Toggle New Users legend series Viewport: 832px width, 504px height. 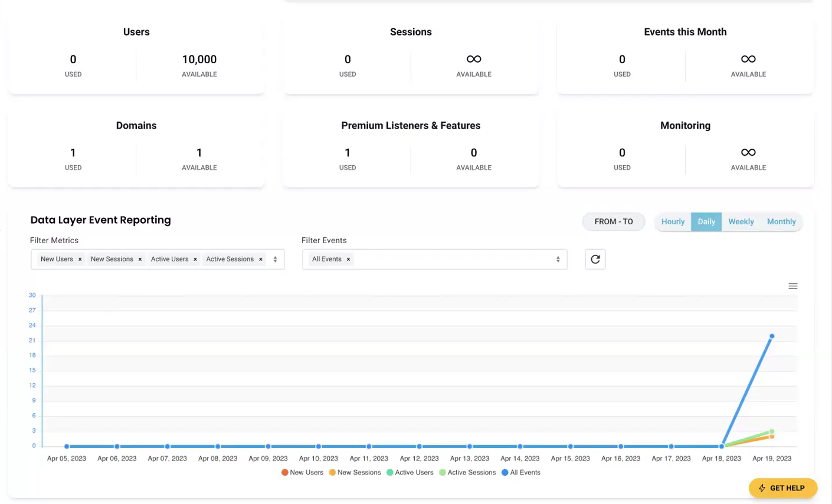click(x=303, y=473)
